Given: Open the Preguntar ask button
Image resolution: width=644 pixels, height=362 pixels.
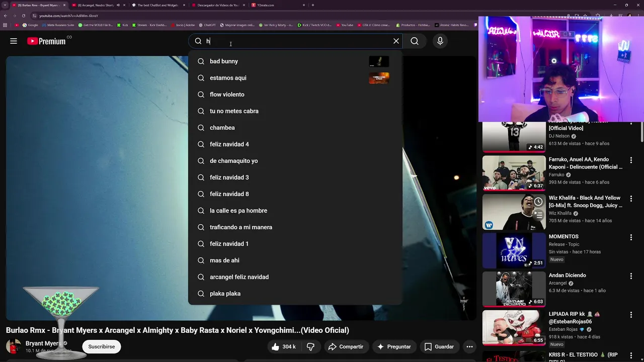Looking at the screenshot, I should (x=394, y=347).
